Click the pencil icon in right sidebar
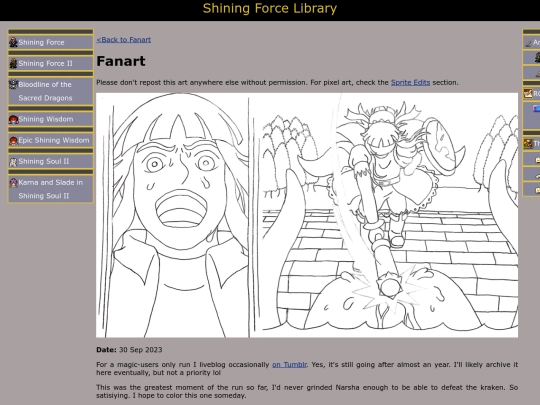The width and height of the screenshot is (540, 405). coord(528,43)
